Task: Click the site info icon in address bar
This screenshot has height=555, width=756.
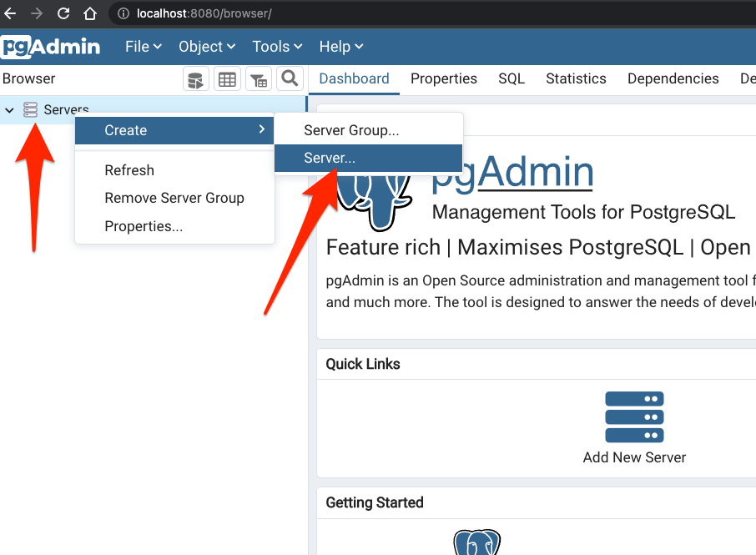Action: click(x=123, y=13)
